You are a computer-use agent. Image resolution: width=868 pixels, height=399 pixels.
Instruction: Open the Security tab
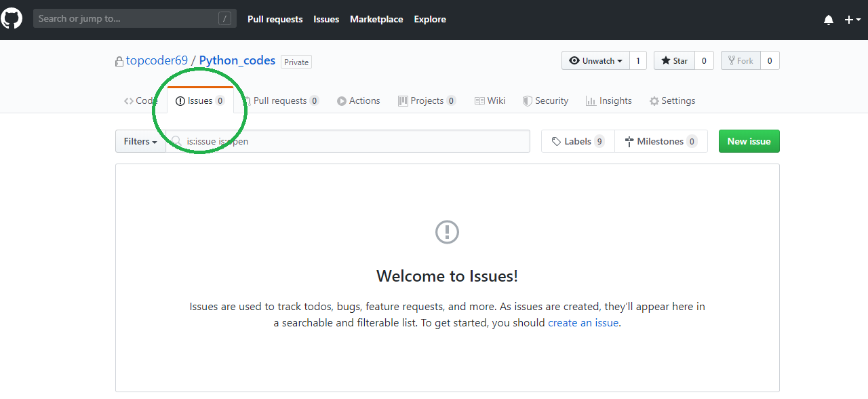point(545,100)
